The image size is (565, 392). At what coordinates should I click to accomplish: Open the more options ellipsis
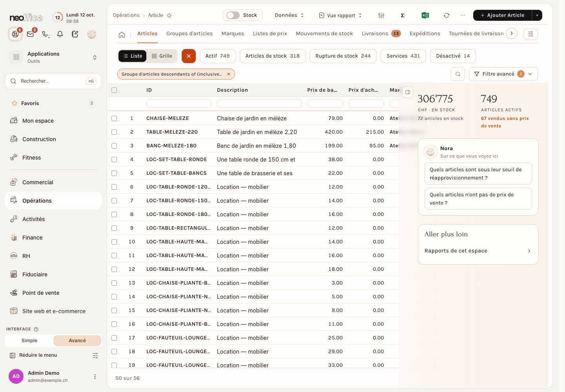point(463,15)
